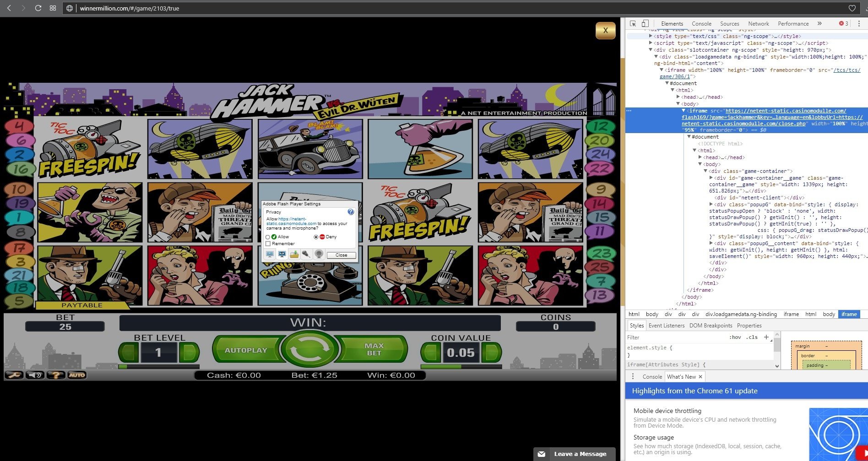Expand the script text/javascript node
The height and width of the screenshot is (461, 868).
pyautogui.click(x=651, y=43)
